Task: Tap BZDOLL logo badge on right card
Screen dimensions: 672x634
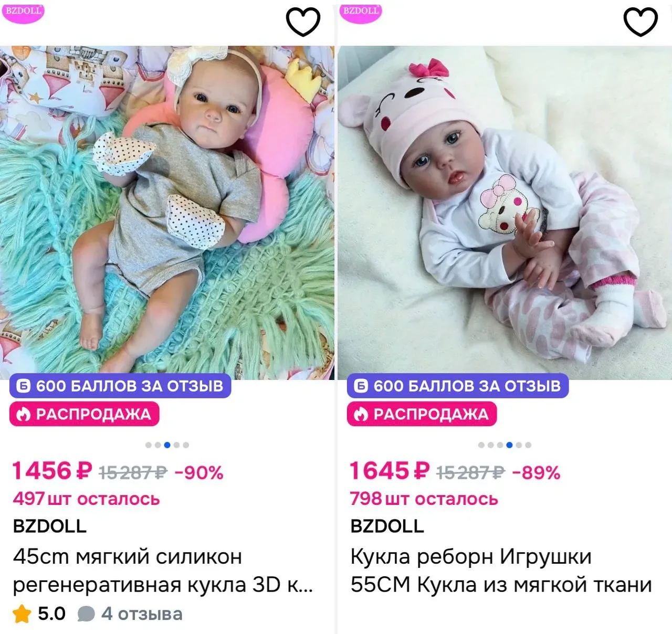Action: (361, 12)
